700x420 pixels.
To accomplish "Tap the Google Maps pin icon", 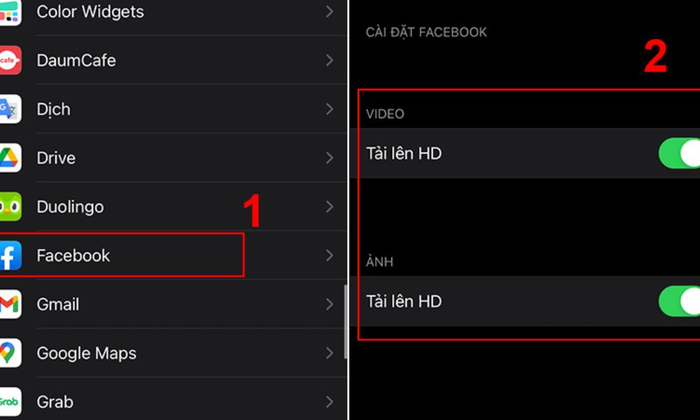I will point(10,353).
